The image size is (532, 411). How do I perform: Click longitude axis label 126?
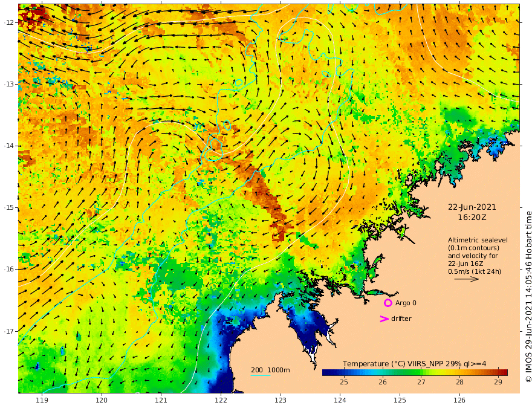coord(459,401)
